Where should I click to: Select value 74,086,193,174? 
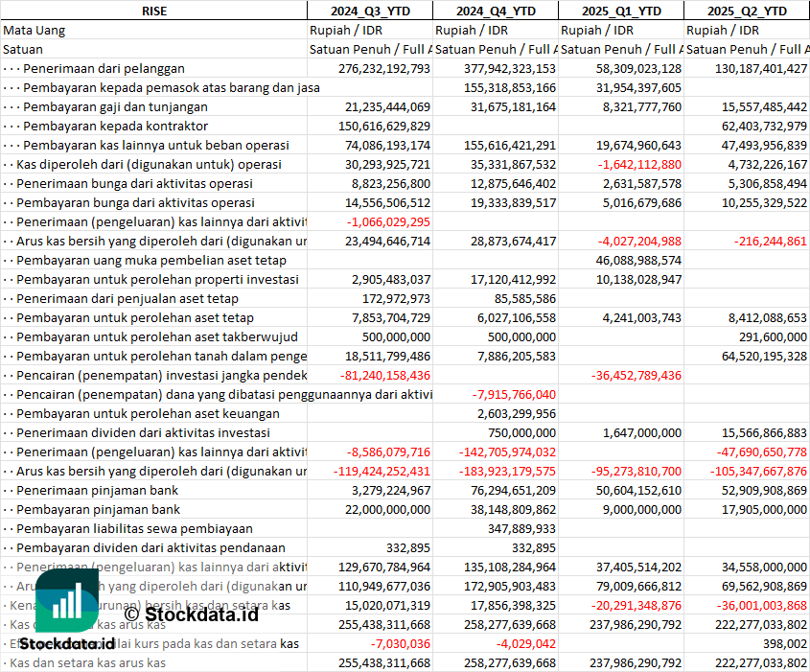387,145
